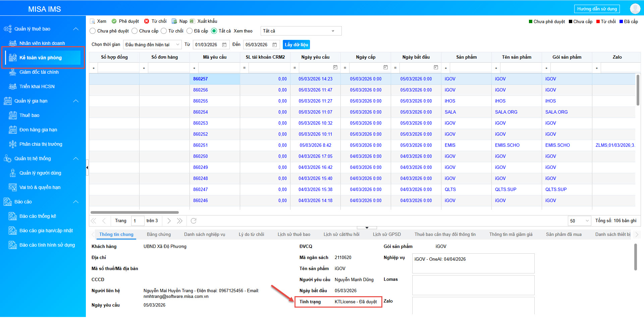Collapse the Quản lý gia hạn section
Viewport: 644px width, 319px height.
[x=76, y=101]
